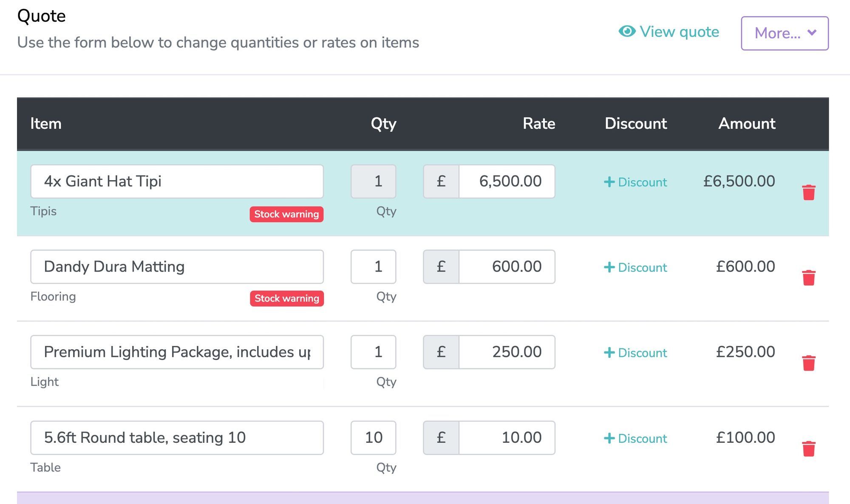Open the More... dropdown menu
This screenshot has height=504, width=850.
(x=785, y=33)
